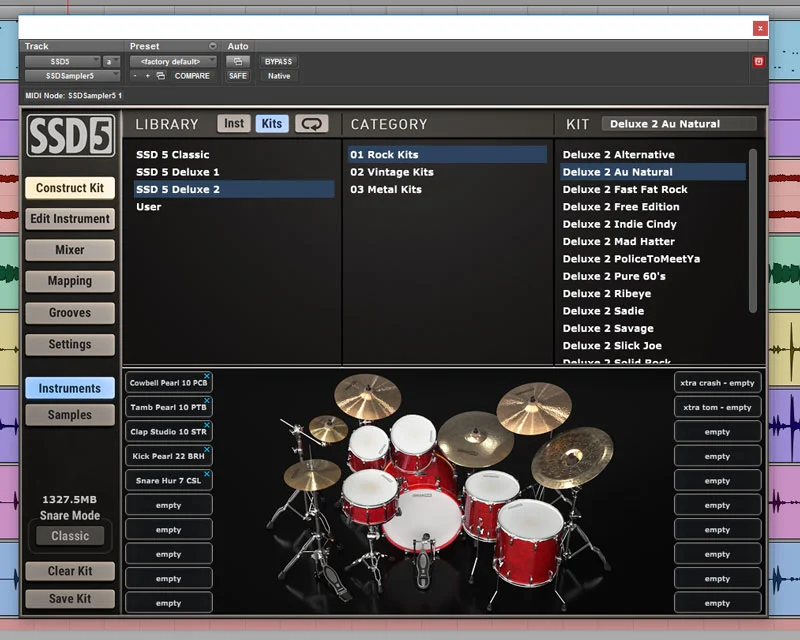The image size is (800, 640).
Task: Click the crash cymbal above the hi-hat stand
Action: [x=367, y=397]
